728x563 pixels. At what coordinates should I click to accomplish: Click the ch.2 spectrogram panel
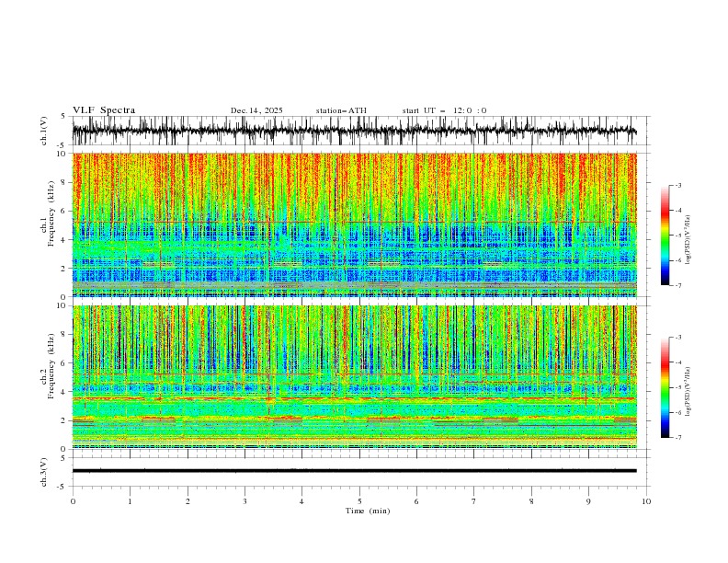tap(354, 377)
